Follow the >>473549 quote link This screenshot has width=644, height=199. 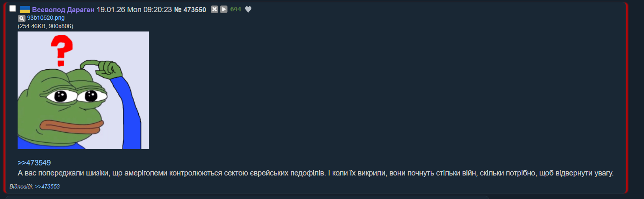(x=34, y=163)
